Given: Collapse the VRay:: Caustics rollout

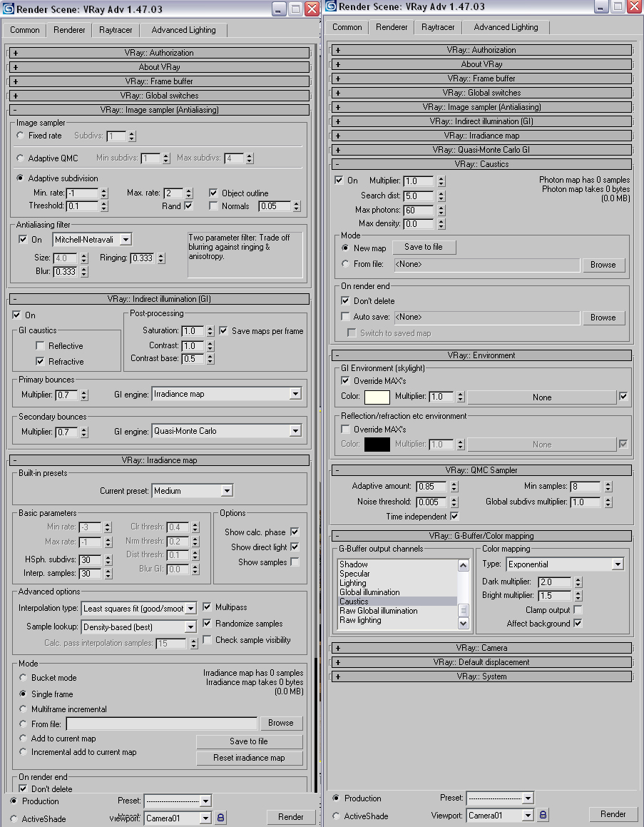Looking at the screenshot, I should [481, 164].
